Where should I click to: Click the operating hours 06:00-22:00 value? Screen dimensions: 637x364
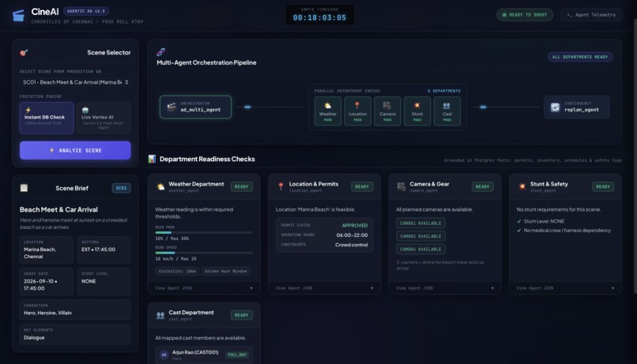(352, 235)
